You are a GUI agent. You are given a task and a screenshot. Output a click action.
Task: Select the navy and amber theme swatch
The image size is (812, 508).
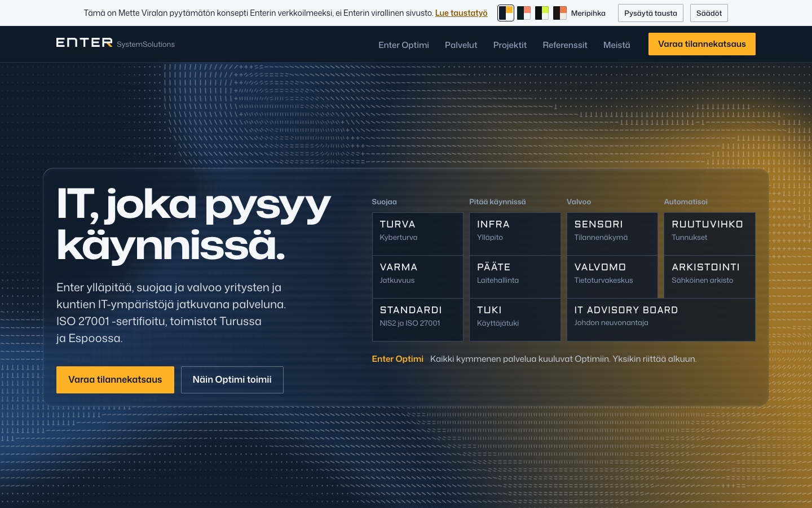(x=506, y=13)
